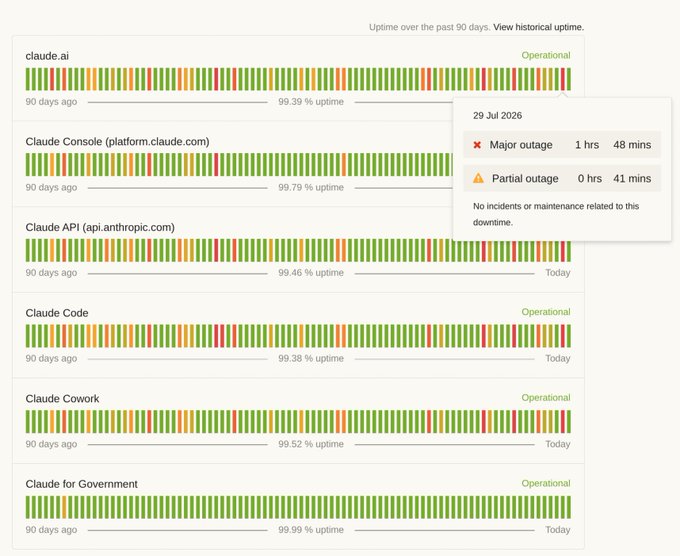
Task: Click the first bar in Claude Console uptime graph
Action: pos(28,164)
